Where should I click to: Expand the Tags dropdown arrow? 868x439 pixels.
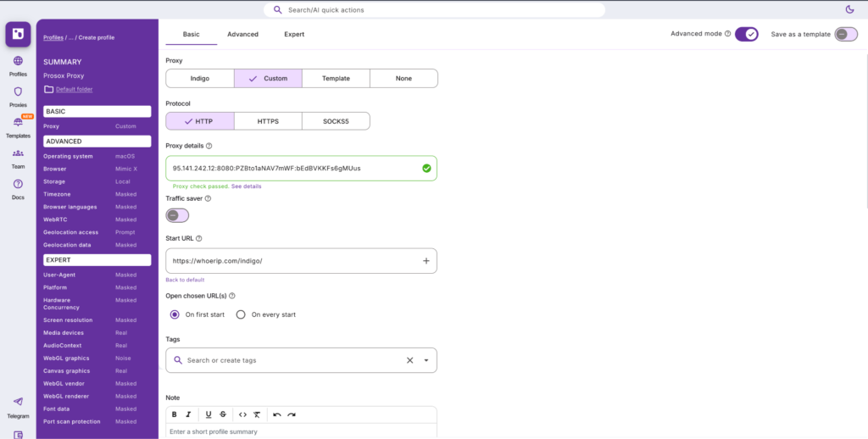coord(426,360)
